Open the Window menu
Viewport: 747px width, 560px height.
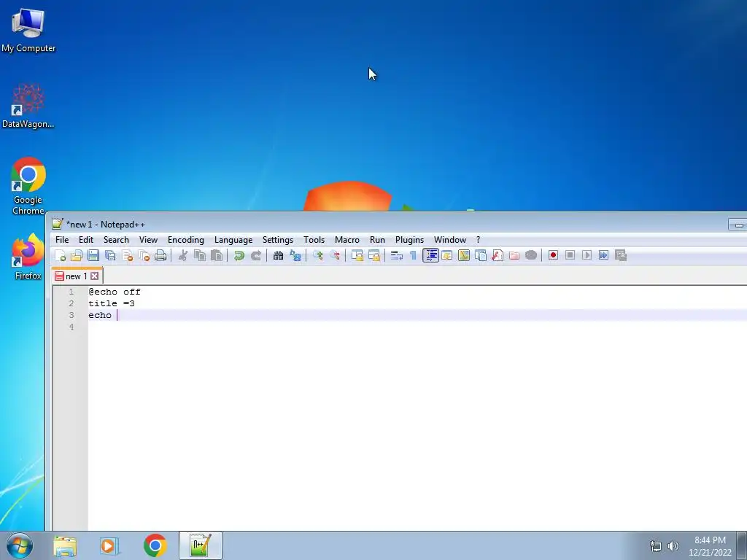(449, 240)
